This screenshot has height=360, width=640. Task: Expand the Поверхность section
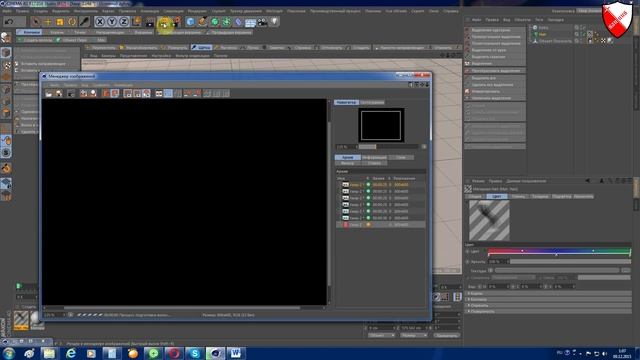[549, 311]
